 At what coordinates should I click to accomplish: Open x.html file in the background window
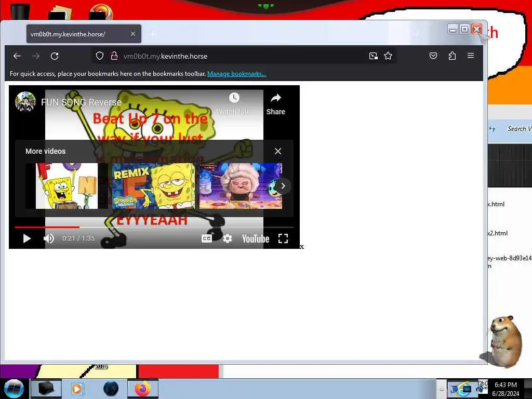pyautogui.click(x=496, y=204)
